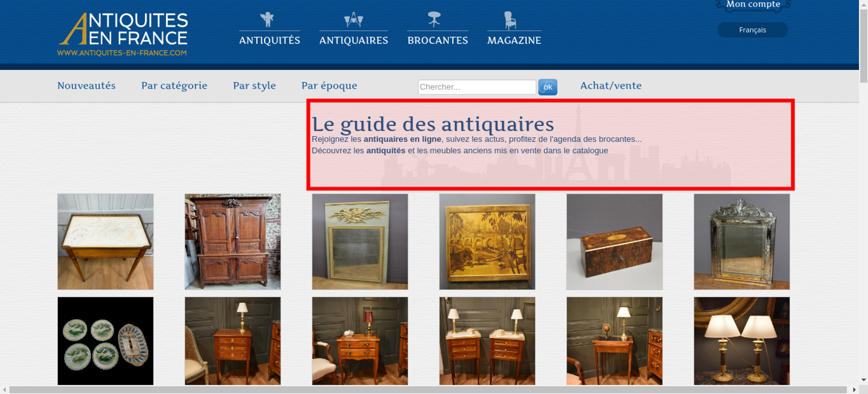Click the armchair icon above Magazine
Screen dimensions: 868x394
[510, 20]
